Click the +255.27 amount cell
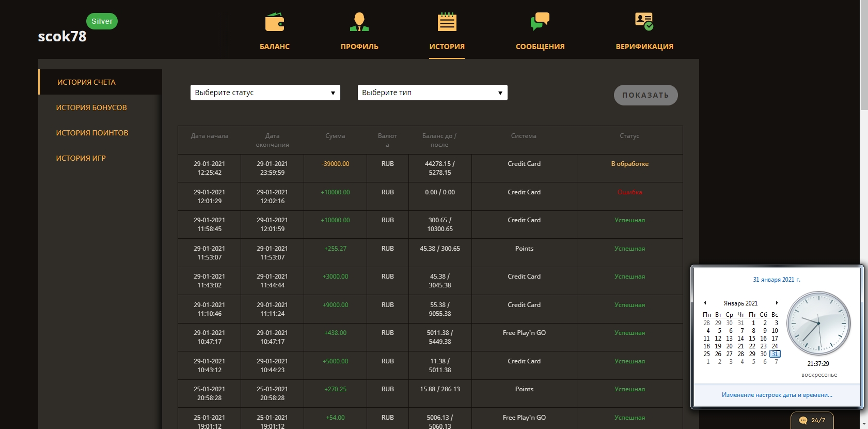 click(x=335, y=249)
